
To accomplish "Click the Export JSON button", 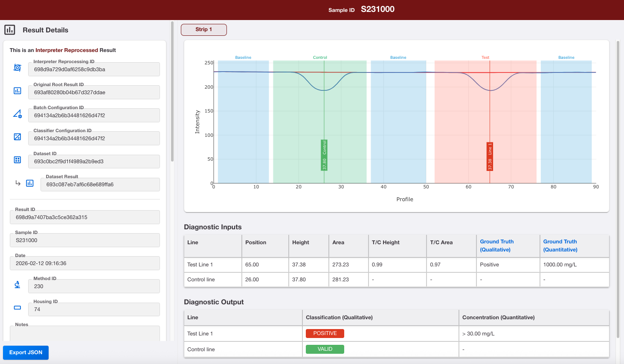I will pyautogui.click(x=26, y=352).
